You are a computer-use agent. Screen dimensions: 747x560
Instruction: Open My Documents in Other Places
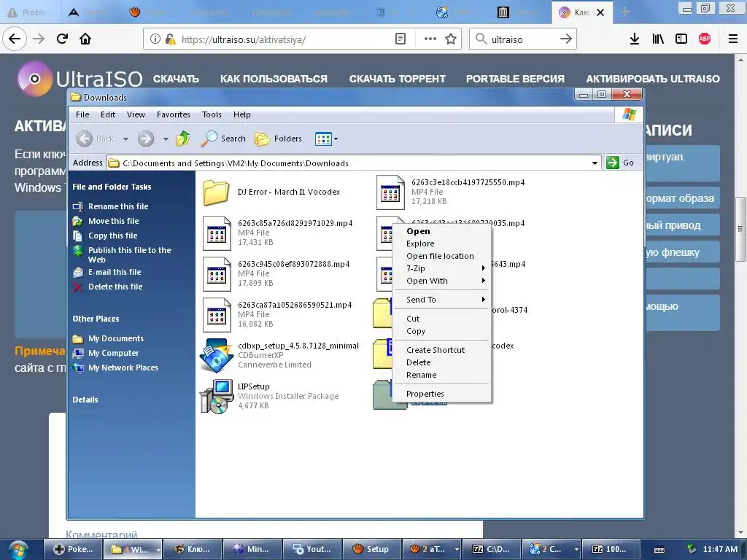[x=116, y=338]
